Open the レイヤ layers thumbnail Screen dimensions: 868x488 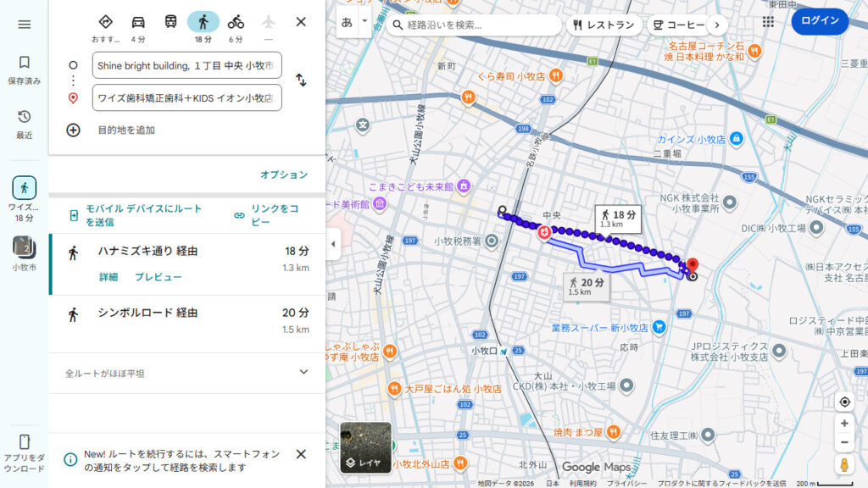pyautogui.click(x=365, y=447)
